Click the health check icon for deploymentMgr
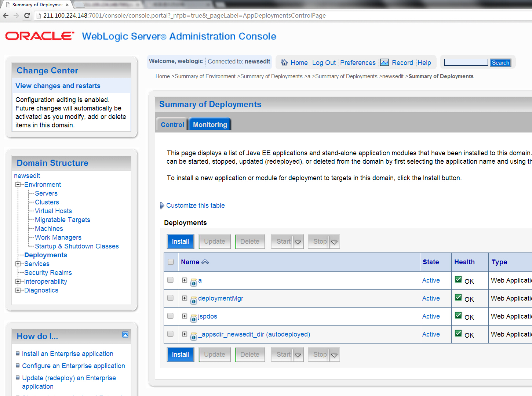532x396 pixels. pos(458,297)
